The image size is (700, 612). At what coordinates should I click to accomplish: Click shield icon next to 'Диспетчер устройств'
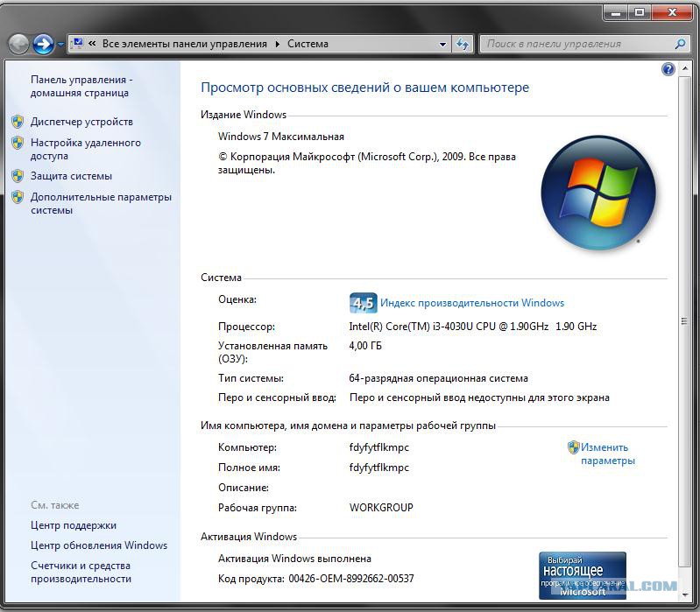[x=18, y=122]
